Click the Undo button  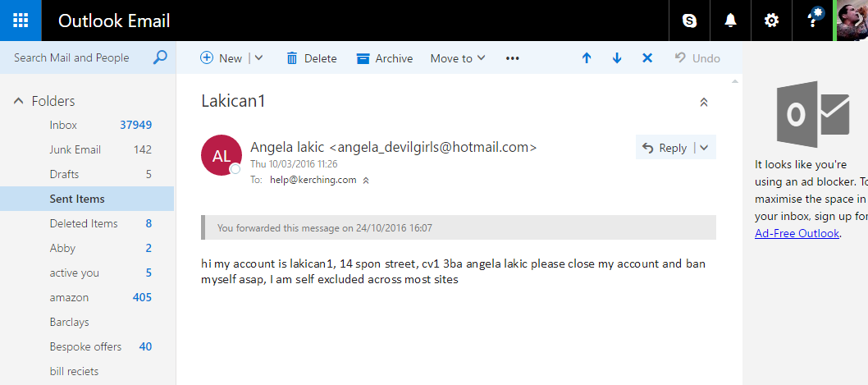pos(697,58)
